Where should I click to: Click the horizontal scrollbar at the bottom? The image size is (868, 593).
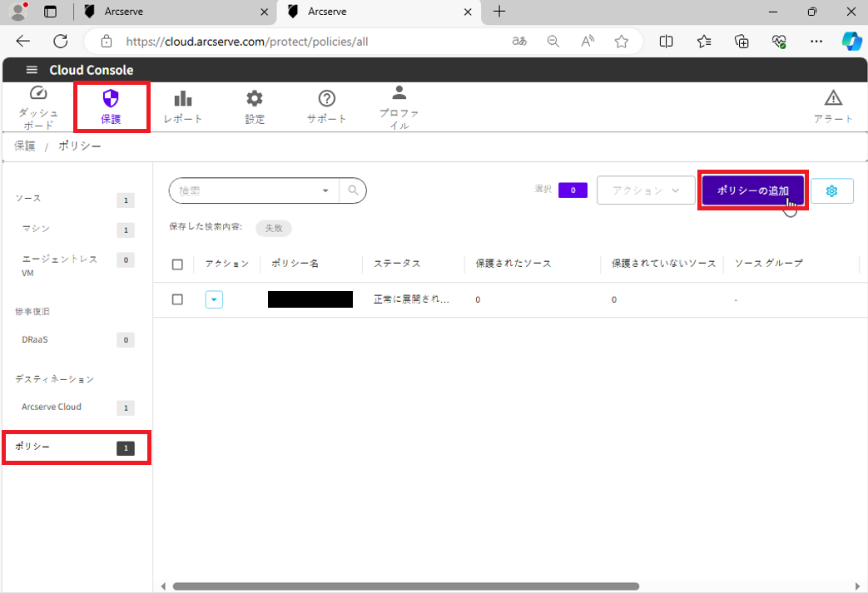point(405,586)
